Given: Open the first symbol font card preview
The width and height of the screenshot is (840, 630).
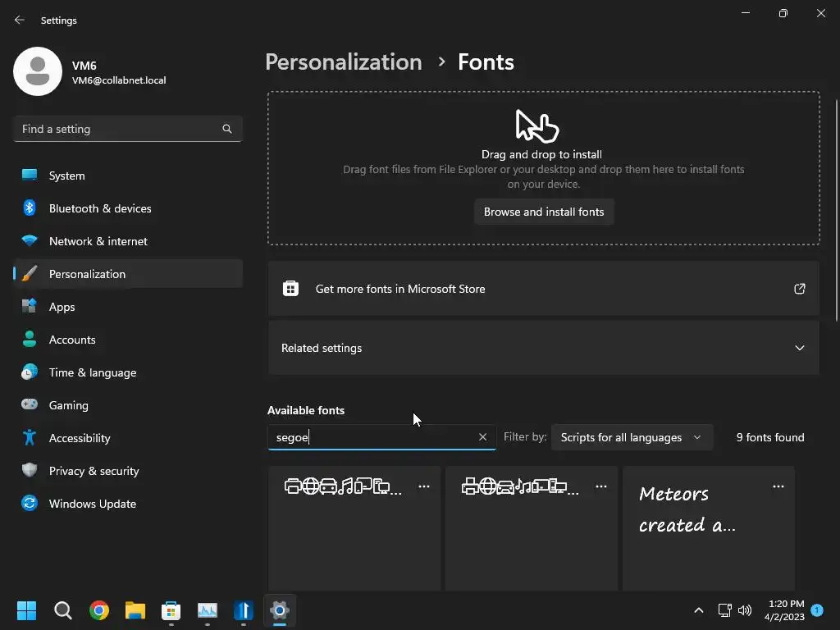Looking at the screenshot, I should click(354, 529).
